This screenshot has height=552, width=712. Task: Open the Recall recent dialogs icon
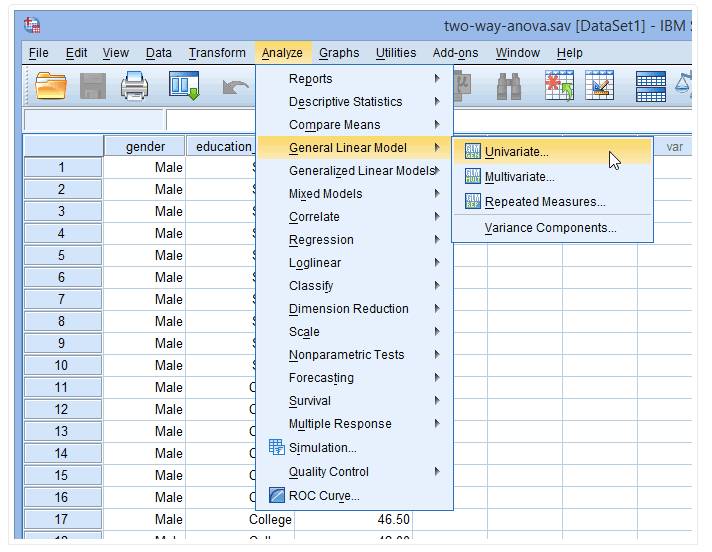(184, 85)
